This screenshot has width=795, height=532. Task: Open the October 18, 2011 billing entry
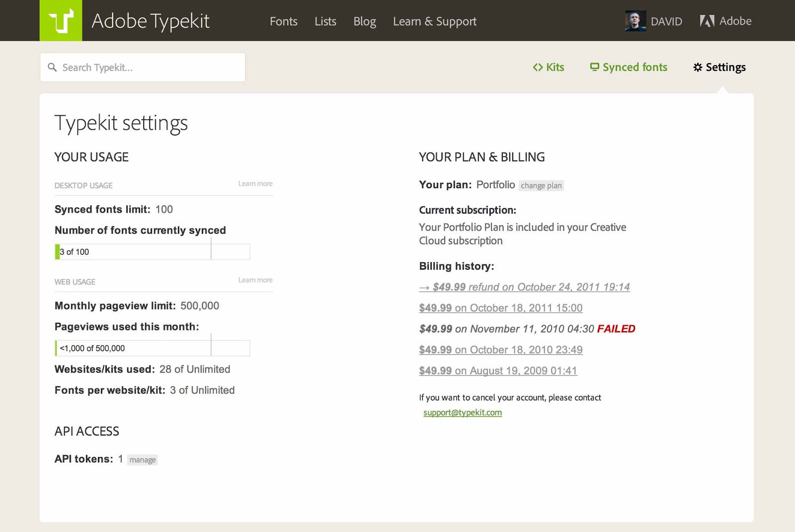[x=501, y=308]
